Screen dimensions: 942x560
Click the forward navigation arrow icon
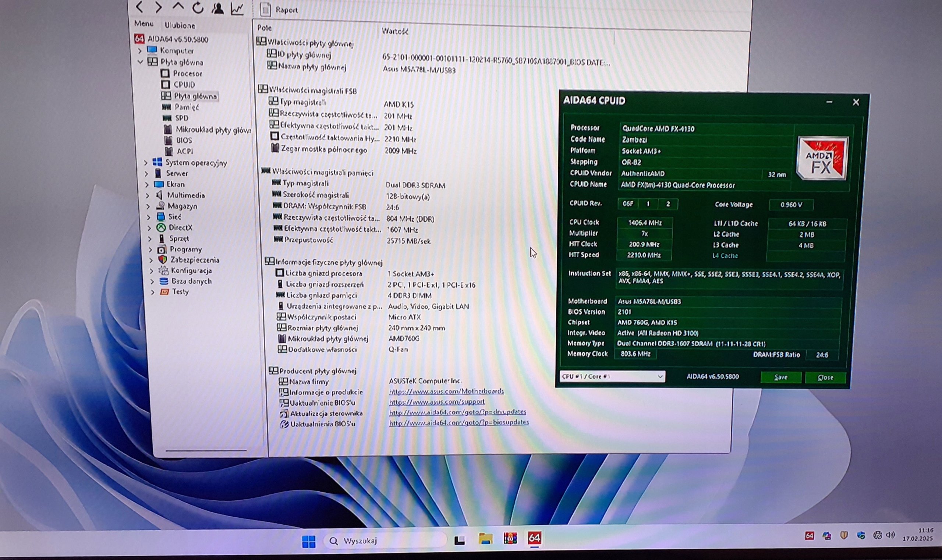(159, 8)
